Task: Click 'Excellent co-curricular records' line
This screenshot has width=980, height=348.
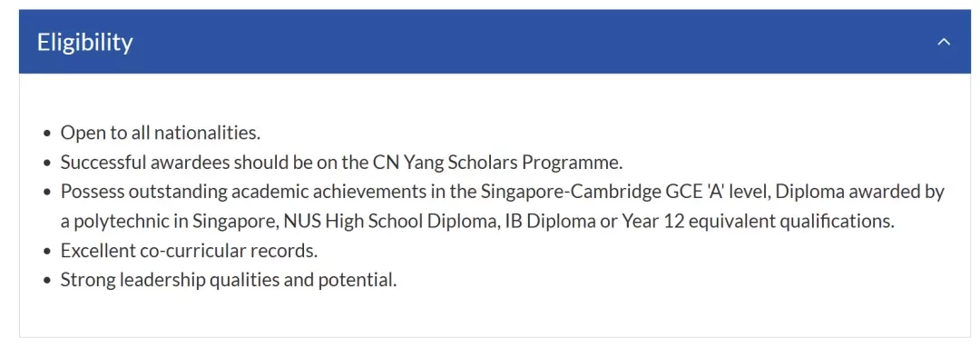Action: [190, 251]
